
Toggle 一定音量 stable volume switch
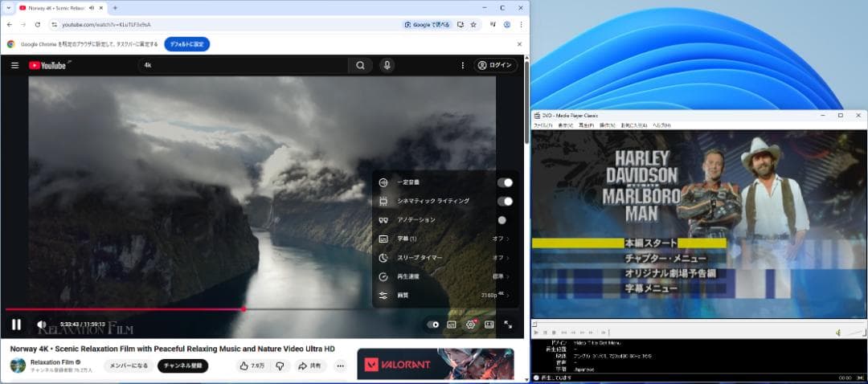coord(505,182)
